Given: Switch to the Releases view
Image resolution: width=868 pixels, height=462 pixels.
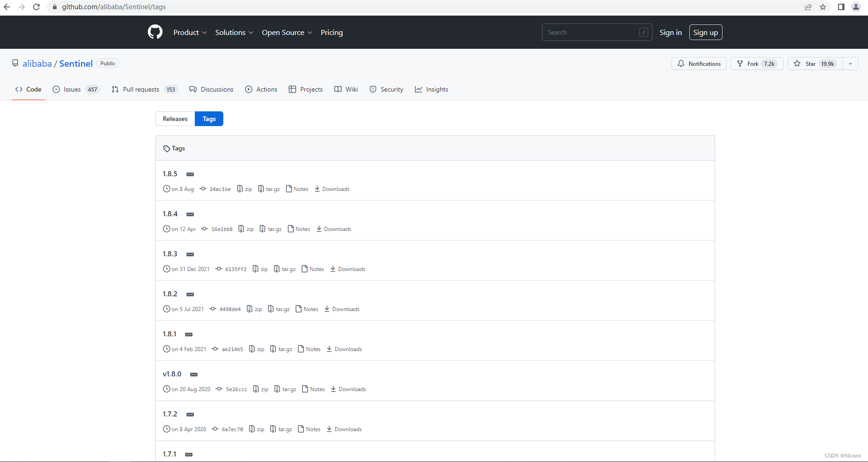Looking at the screenshot, I should [x=175, y=119].
